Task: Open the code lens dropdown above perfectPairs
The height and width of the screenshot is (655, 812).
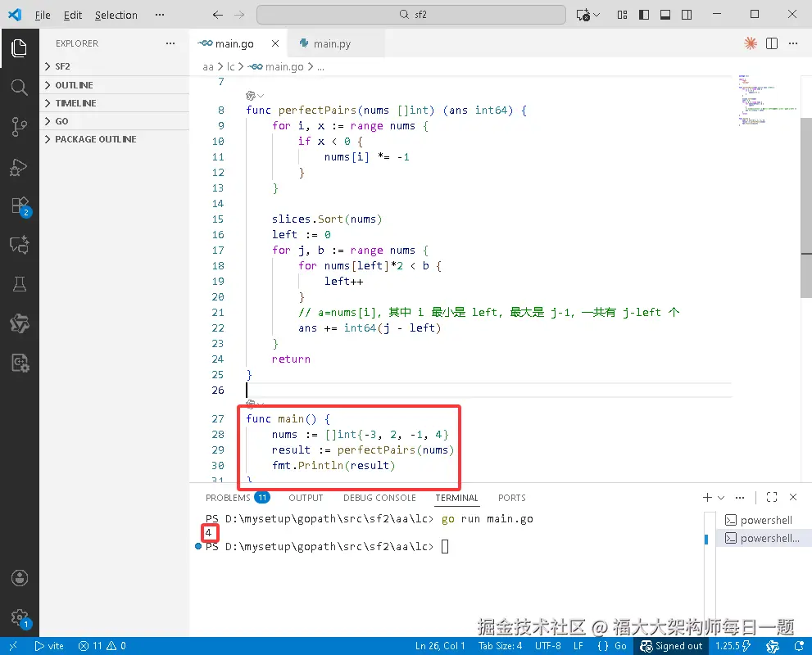Action: pos(255,96)
